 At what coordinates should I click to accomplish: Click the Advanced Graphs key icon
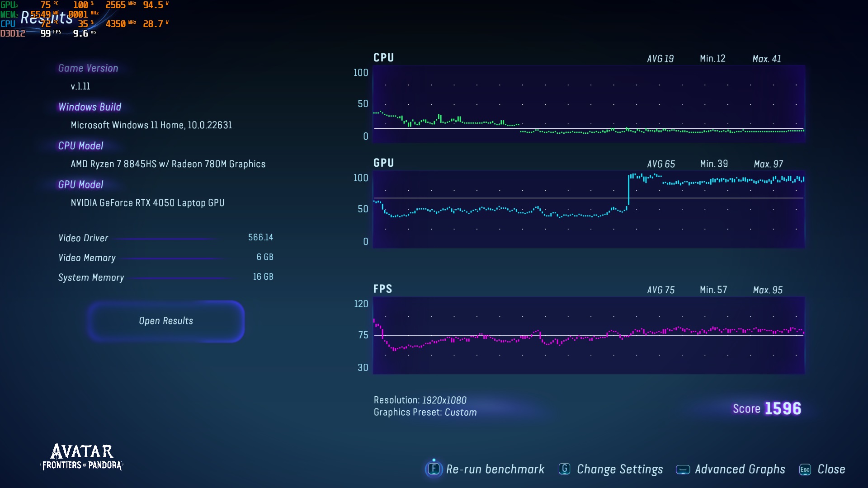(683, 469)
